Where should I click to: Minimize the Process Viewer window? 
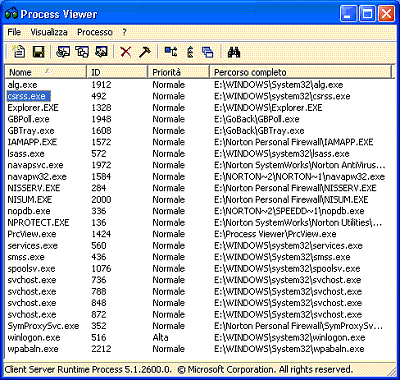tap(348, 14)
